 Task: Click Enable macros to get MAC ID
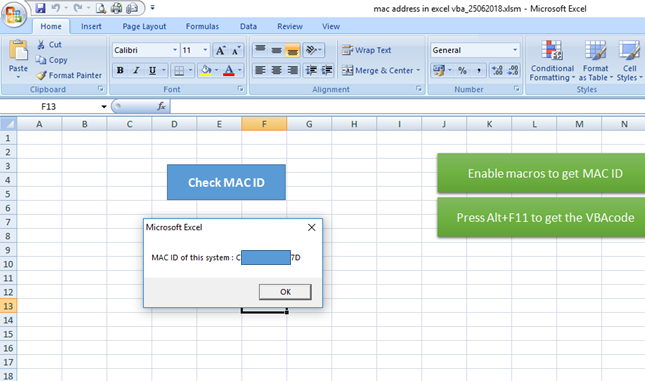[x=541, y=173]
